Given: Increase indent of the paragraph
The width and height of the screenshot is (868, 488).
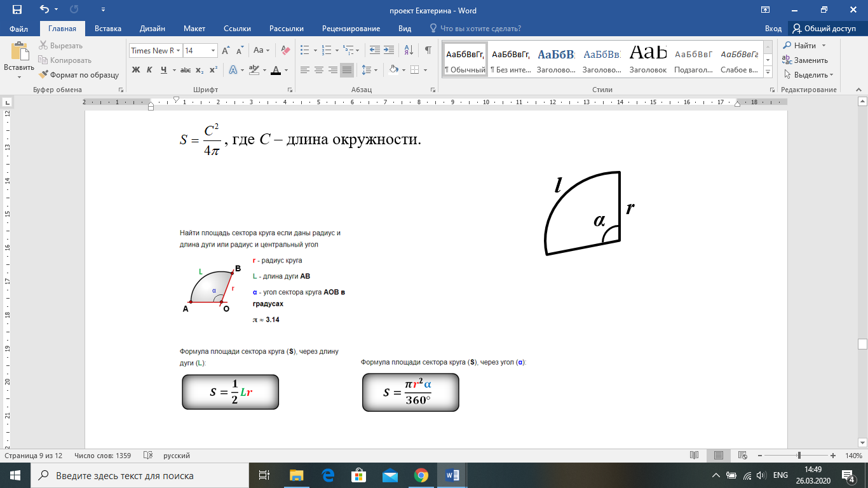Looking at the screenshot, I should click(389, 50).
